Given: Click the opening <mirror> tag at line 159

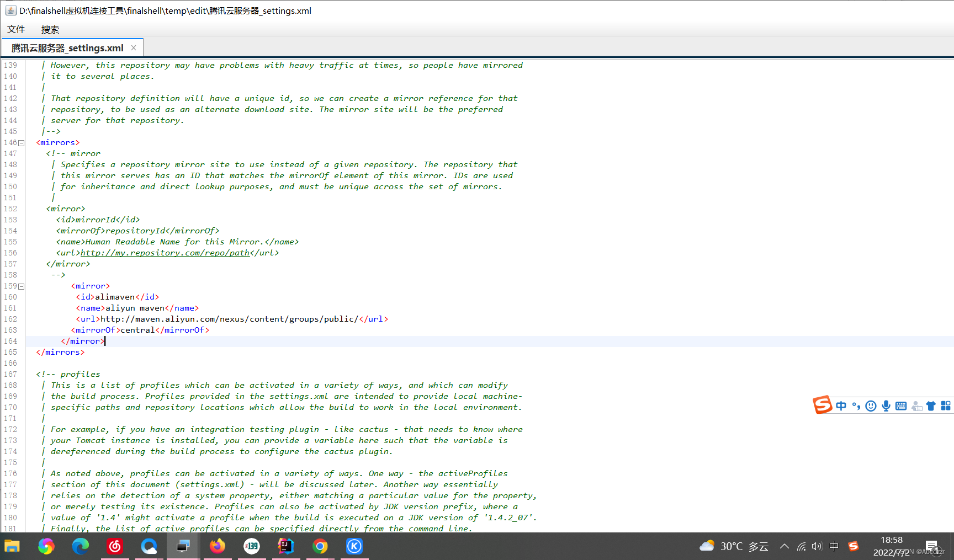Looking at the screenshot, I should pyautogui.click(x=91, y=286).
